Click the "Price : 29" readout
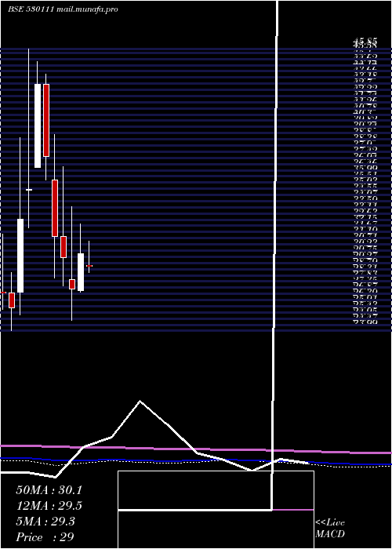The height and width of the screenshot is (549, 392). coord(45,536)
